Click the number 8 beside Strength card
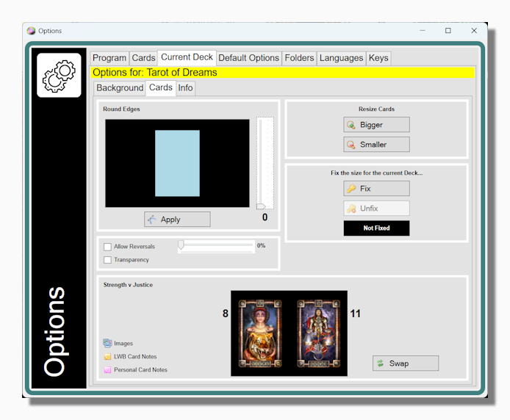Viewport: 510px width, 420px height. [x=226, y=314]
